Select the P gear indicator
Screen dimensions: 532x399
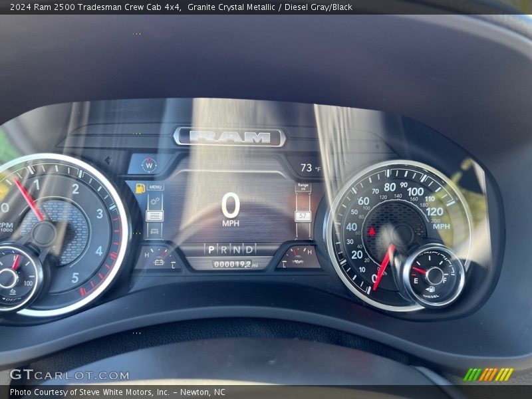211,249
